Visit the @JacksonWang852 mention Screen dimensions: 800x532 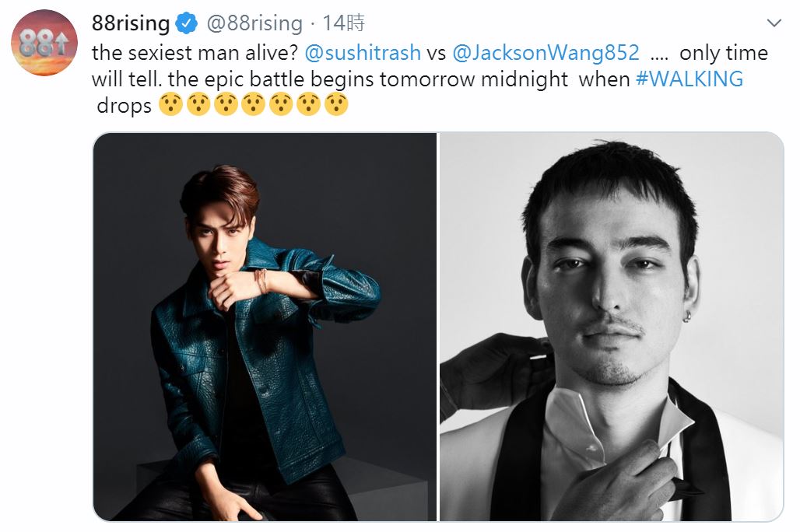pos(546,53)
